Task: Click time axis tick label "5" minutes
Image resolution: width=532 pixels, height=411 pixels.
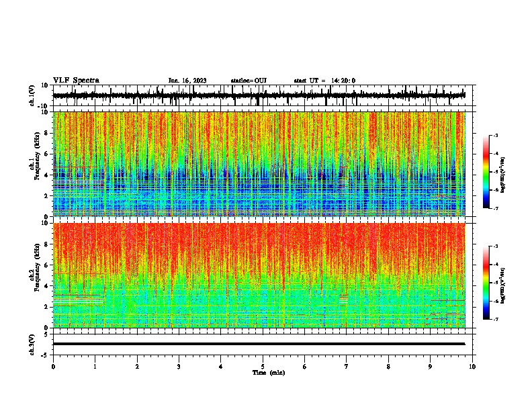Action: pos(263,367)
